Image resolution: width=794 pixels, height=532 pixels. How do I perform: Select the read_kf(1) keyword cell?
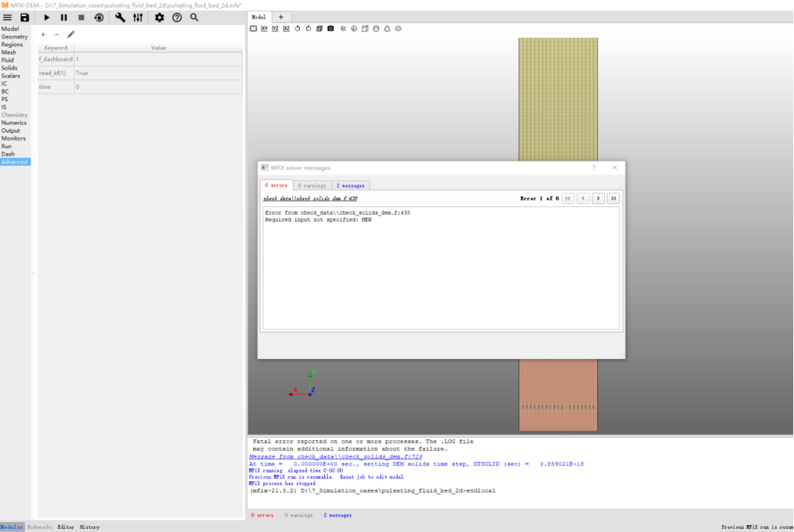[55, 73]
